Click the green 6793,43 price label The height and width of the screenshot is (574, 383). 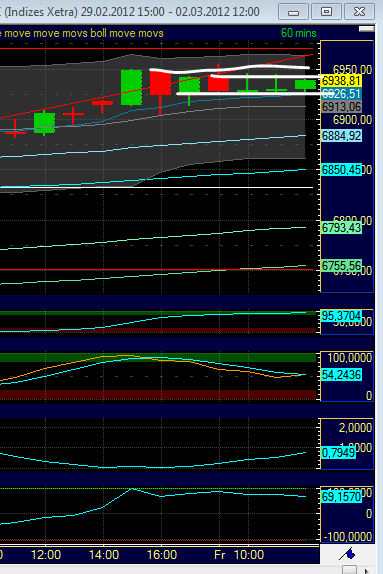tap(341, 228)
